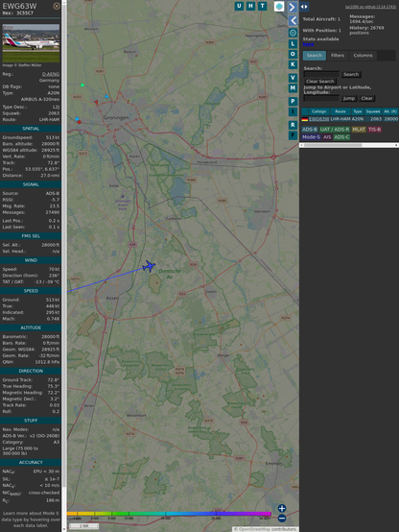This screenshot has height=532, width=399.
Task: Click the Clear button next to Jump
Action: (366, 98)
